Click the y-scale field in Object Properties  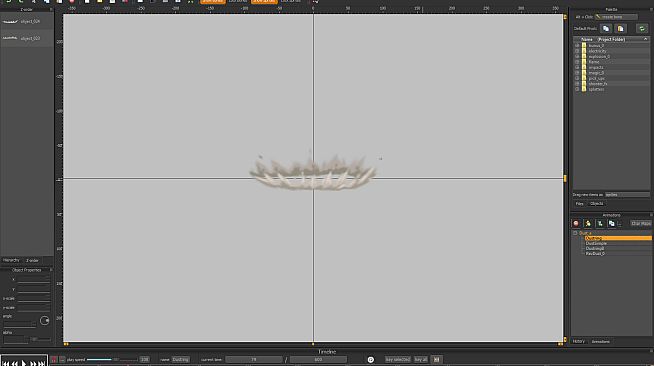(x=34, y=308)
